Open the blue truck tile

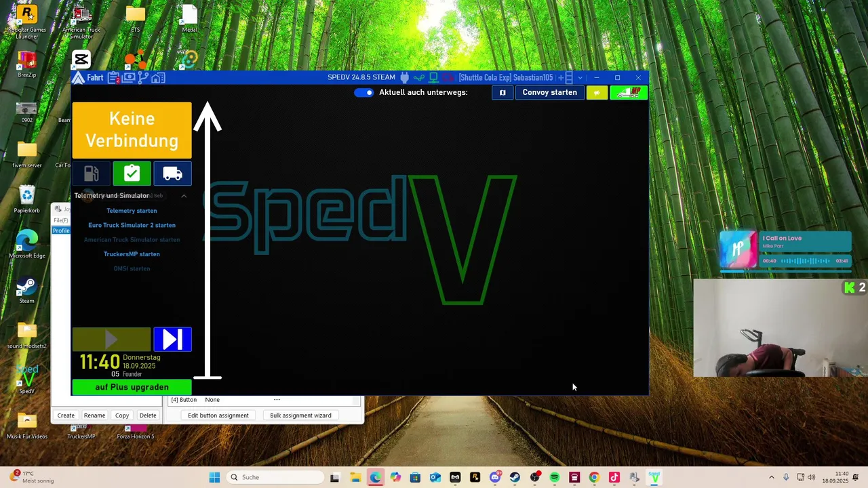(173, 174)
